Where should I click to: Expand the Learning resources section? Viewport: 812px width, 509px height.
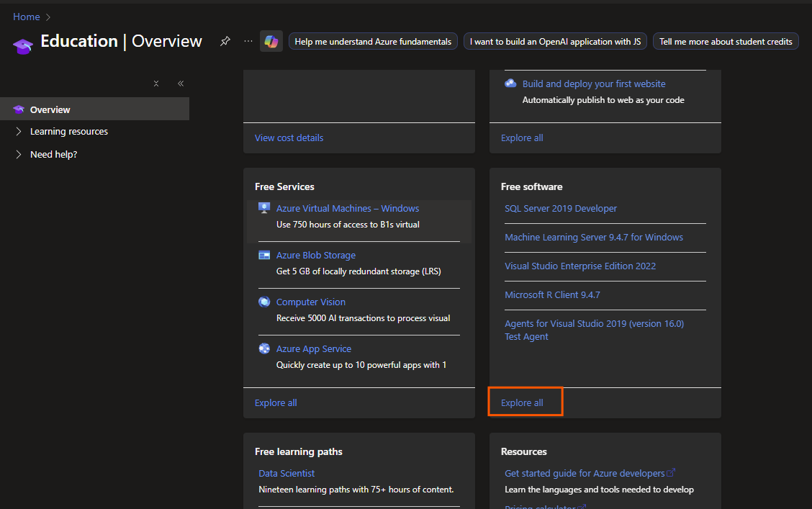(x=19, y=132)
